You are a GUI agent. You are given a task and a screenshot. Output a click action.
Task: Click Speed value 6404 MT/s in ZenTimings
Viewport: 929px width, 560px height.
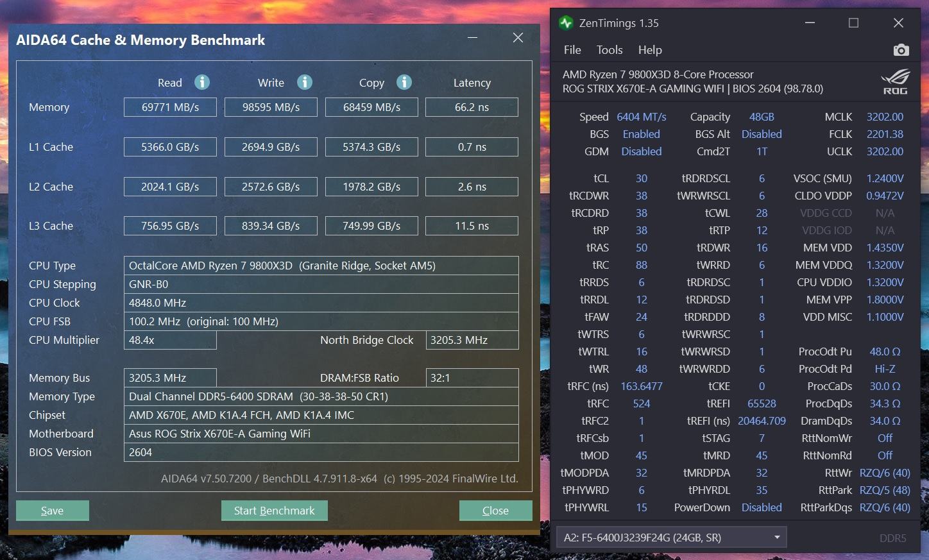(x=642, y=117)
